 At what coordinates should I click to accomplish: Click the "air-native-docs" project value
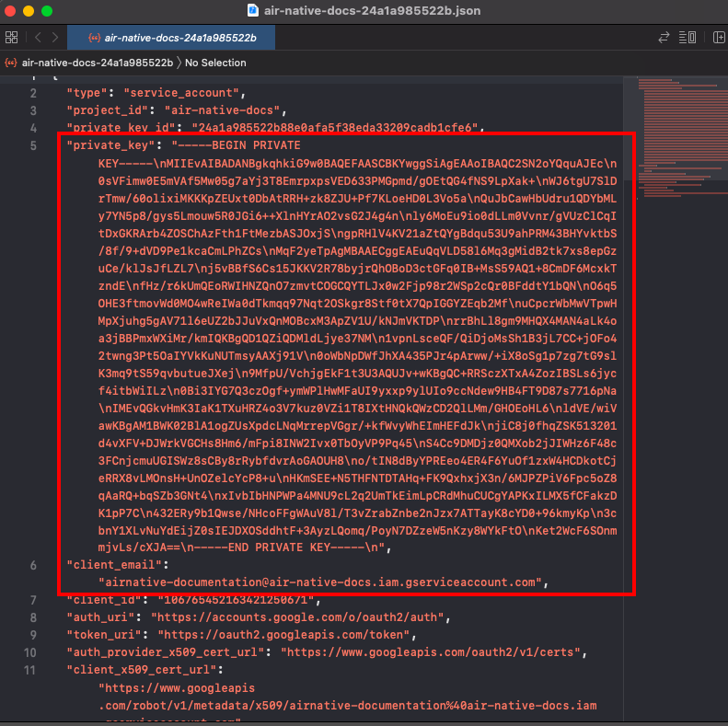tap(222, 110)
